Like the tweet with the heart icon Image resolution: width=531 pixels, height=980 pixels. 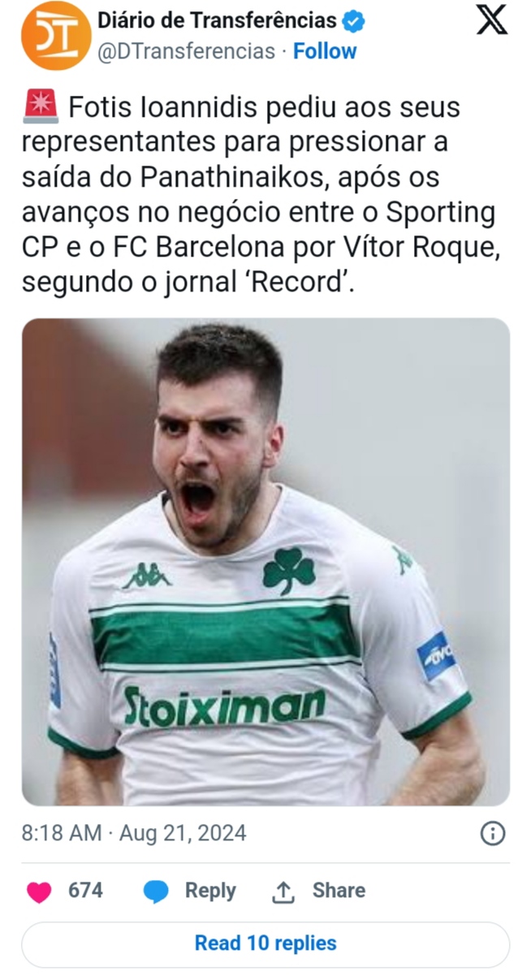coord(39,891)
